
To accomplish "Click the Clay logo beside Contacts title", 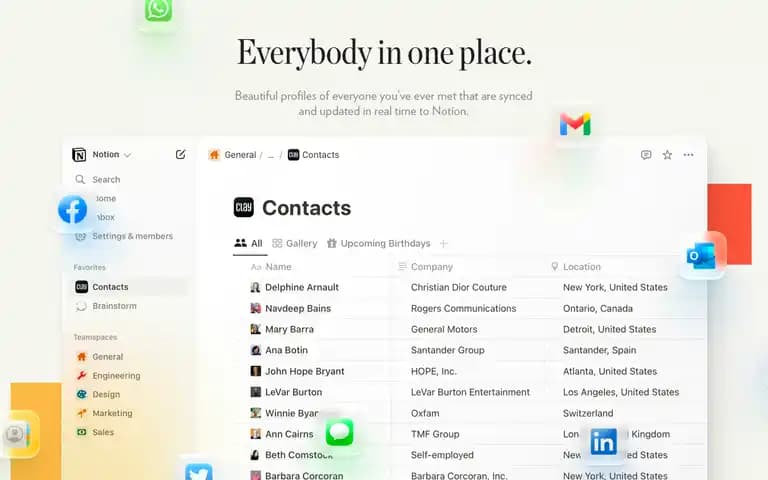I will tap(243, 207).
